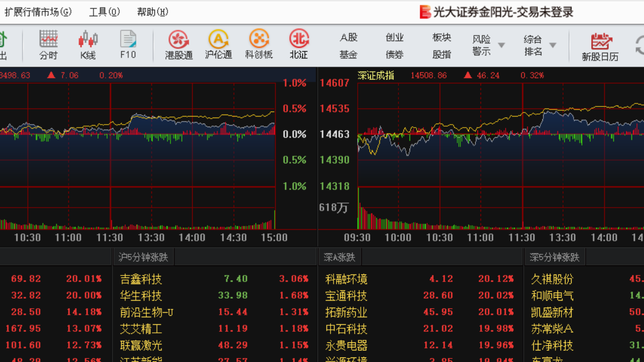
Task: Click the 深证成指 intraday chart
Action: coord(478,146)
